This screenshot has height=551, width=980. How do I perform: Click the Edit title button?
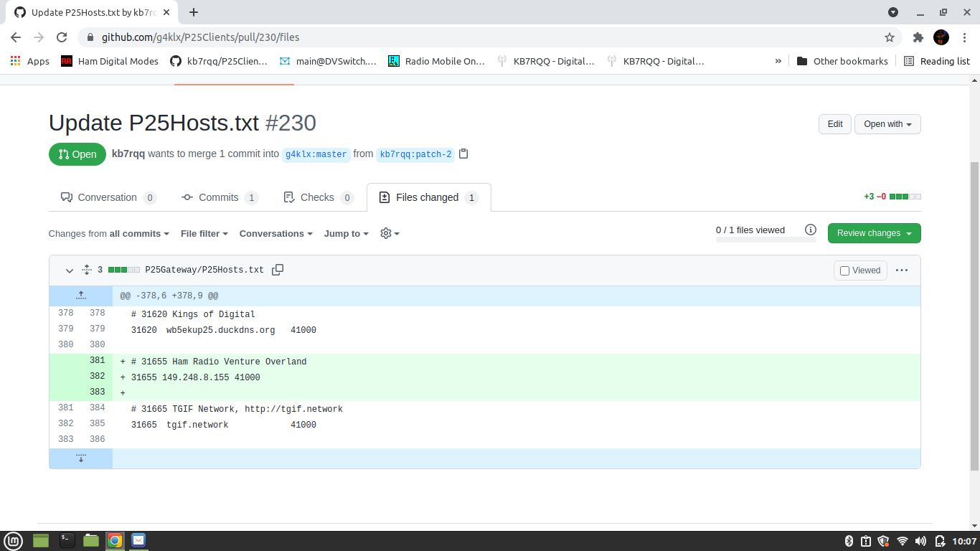pos(834,124)
